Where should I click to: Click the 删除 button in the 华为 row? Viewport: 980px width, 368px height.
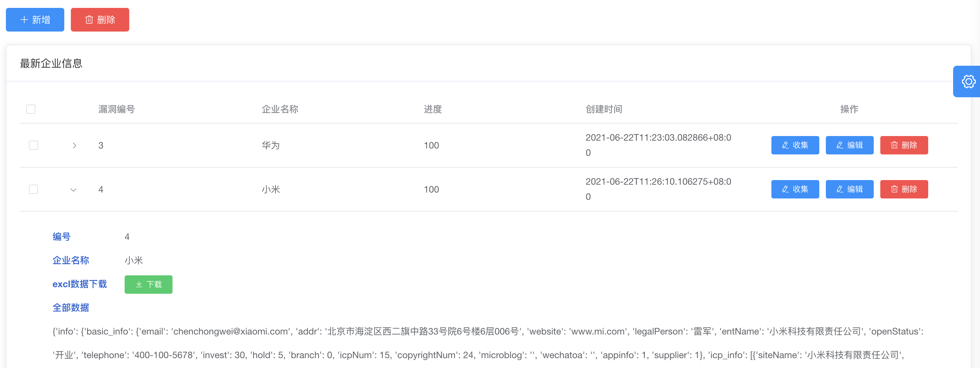tap(904, 145)
